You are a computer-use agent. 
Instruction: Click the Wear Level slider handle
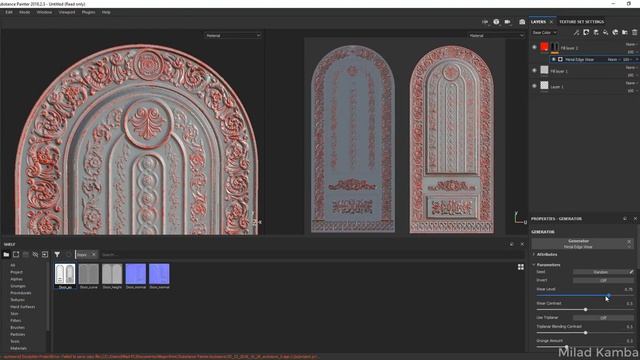(x=609, y=295)
